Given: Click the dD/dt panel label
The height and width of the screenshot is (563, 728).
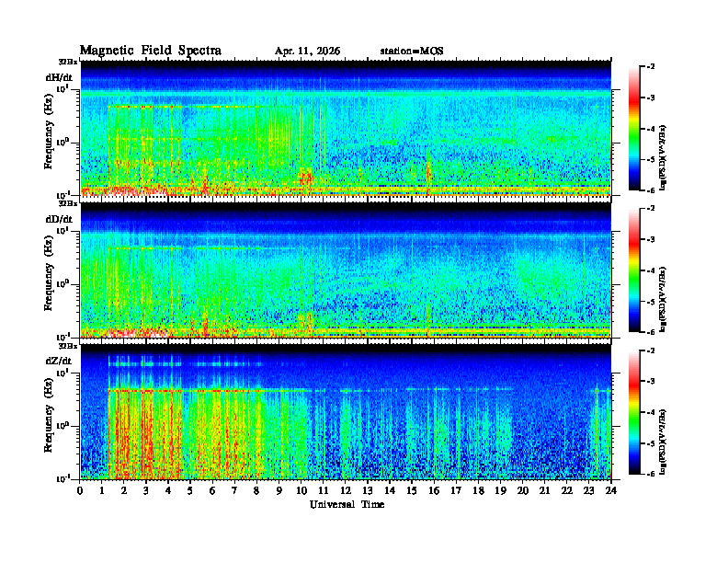Looking at the screenshot, I should point(59,219).
